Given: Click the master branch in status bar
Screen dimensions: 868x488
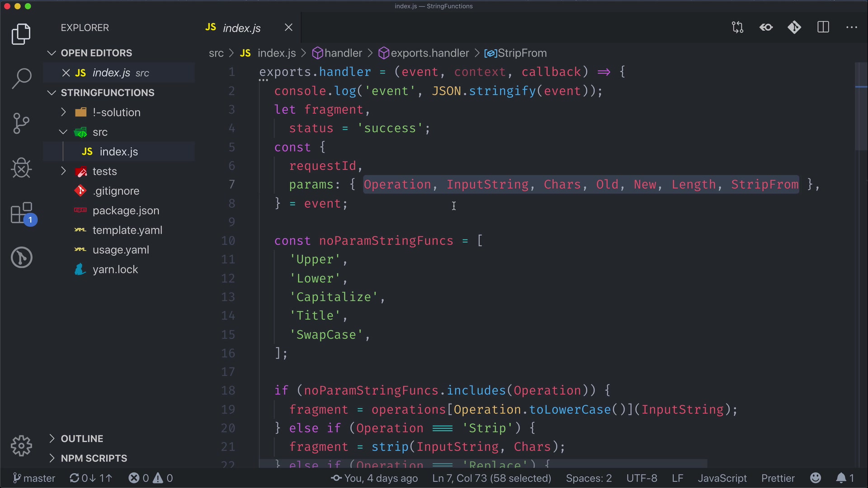Looking at the screenshot, I should [34, 478].
